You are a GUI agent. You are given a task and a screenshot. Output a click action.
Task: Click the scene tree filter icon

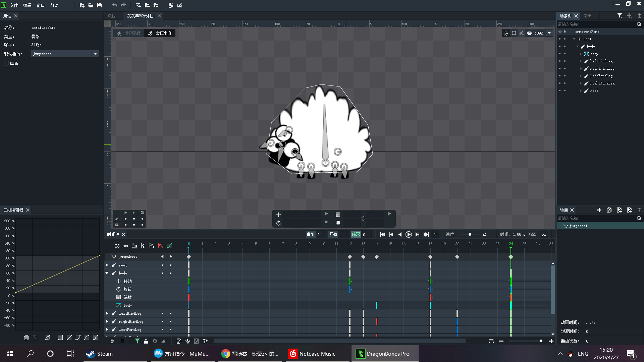click(620, 16)
